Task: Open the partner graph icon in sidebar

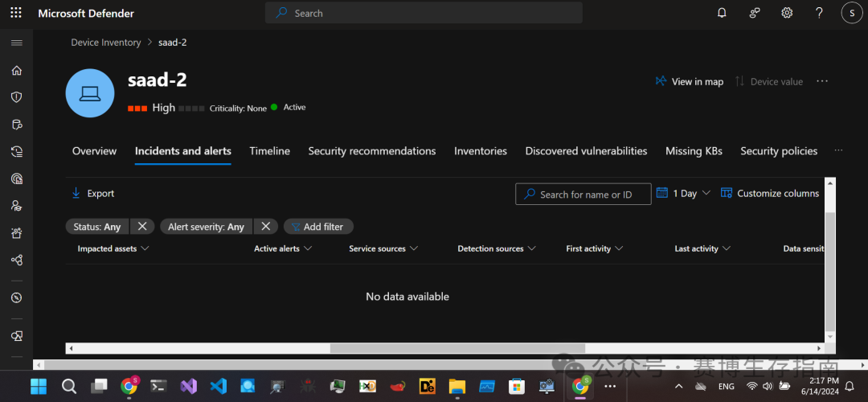Action: pos(17,260)
